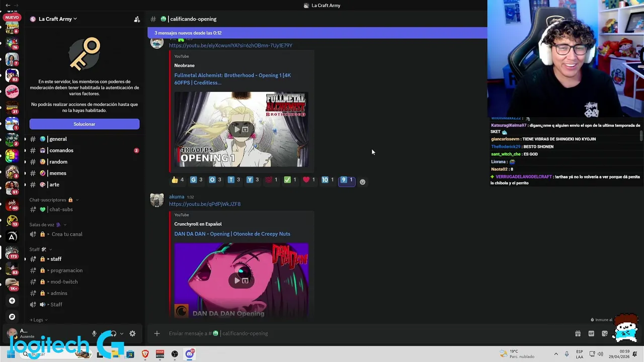Open the gift Nitro icon

[578, 333]
